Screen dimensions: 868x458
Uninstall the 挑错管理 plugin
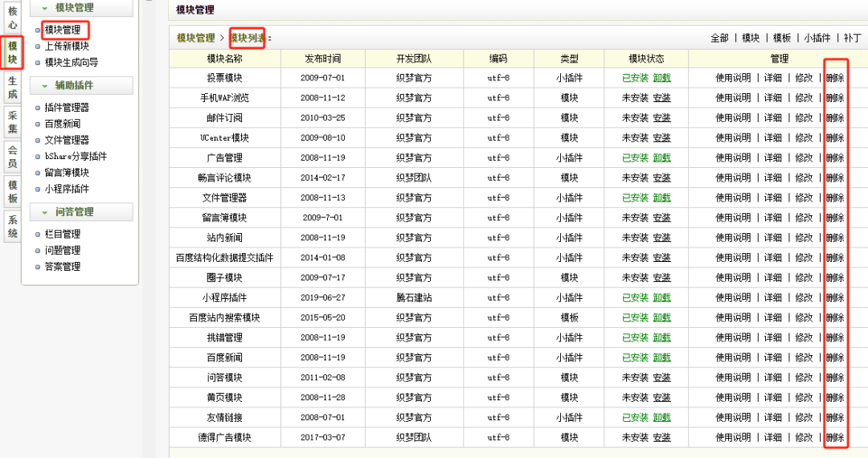coord(662,337)
